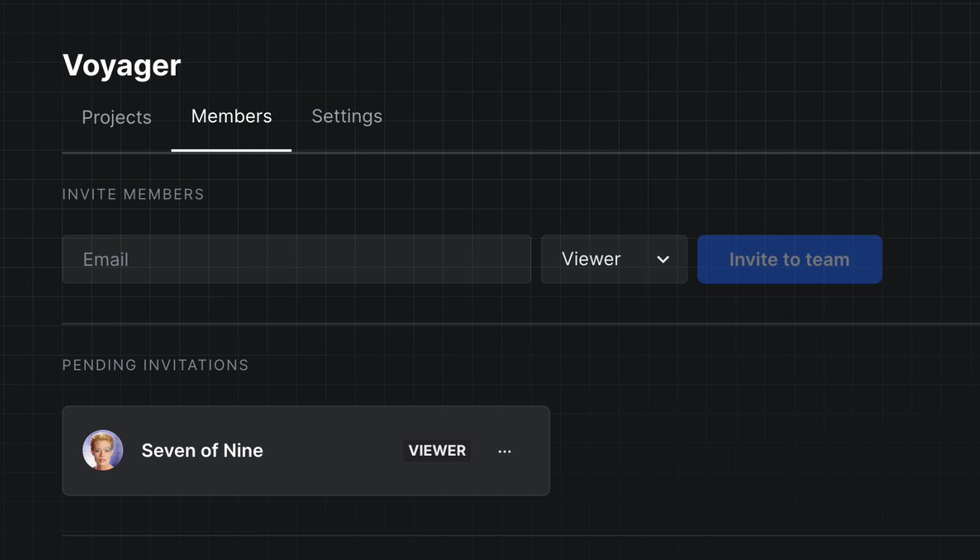
Task: Click the chevron arrow in role selector
Action: [x=663, y=260]
